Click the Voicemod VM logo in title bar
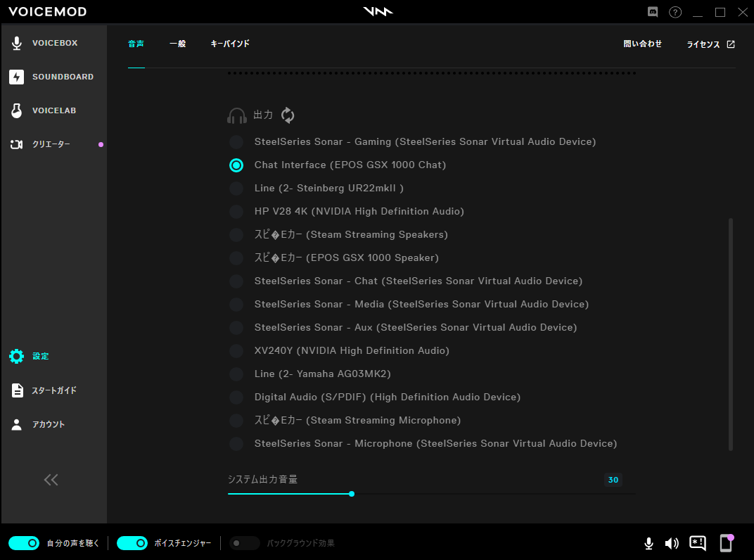The image size is (754, 560). 378,11
